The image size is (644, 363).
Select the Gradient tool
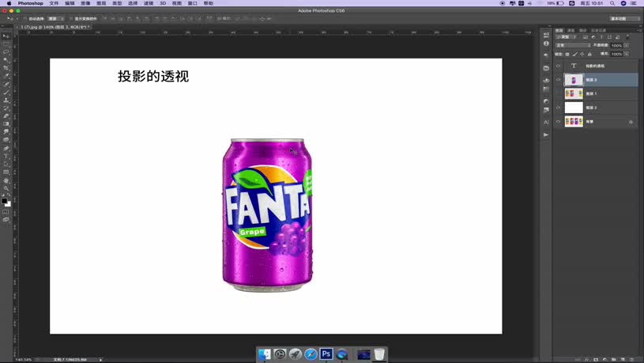tap(6, 124)
